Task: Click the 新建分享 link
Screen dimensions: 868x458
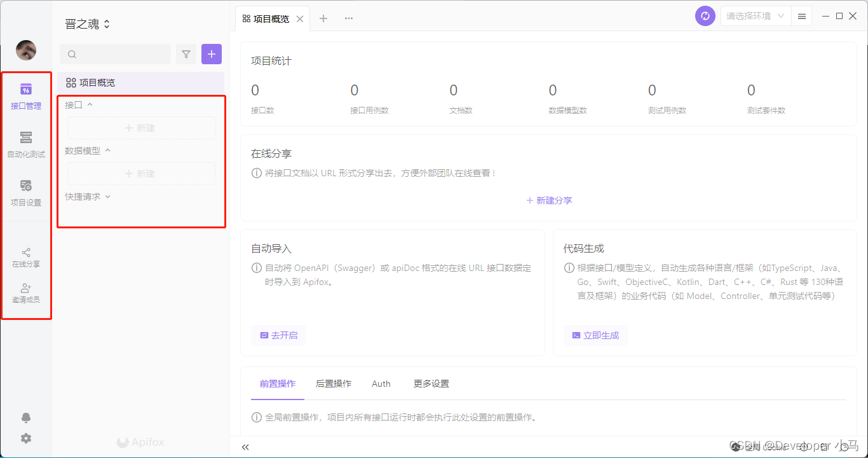Action: click(549, 200)
